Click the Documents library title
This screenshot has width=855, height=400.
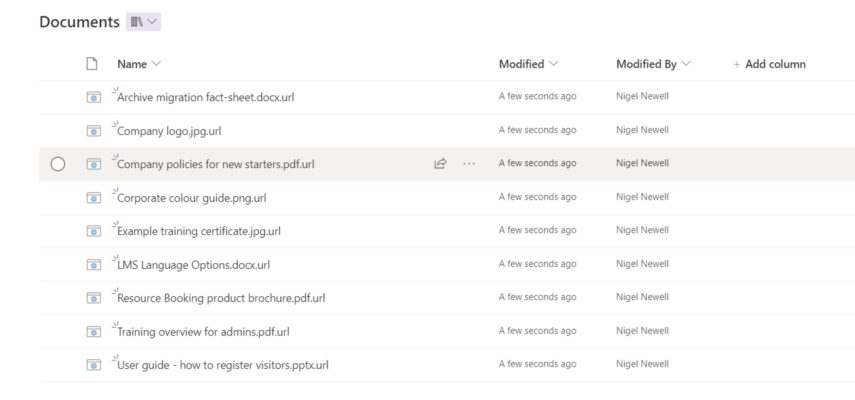click(x=79, y=22)
